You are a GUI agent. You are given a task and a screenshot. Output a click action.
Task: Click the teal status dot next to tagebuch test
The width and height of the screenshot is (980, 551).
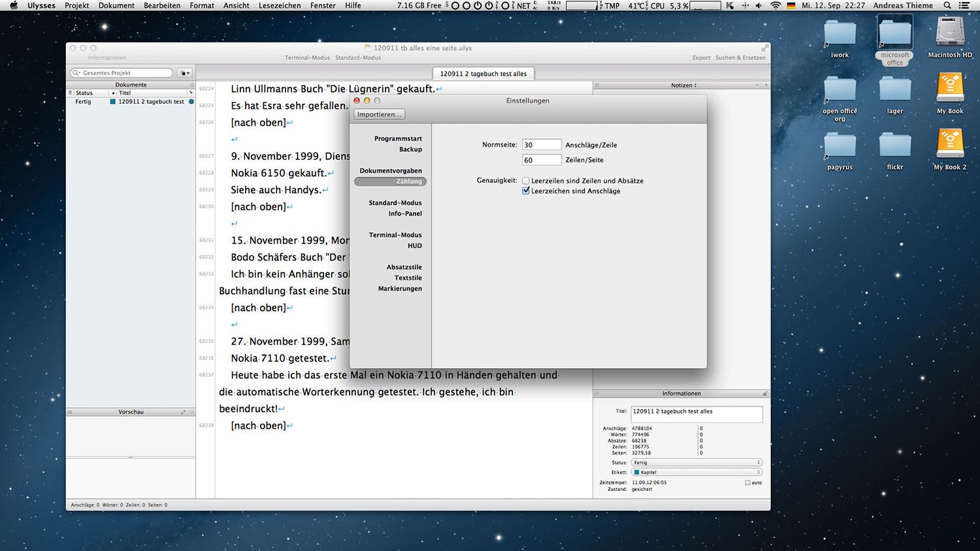(191, 102)
